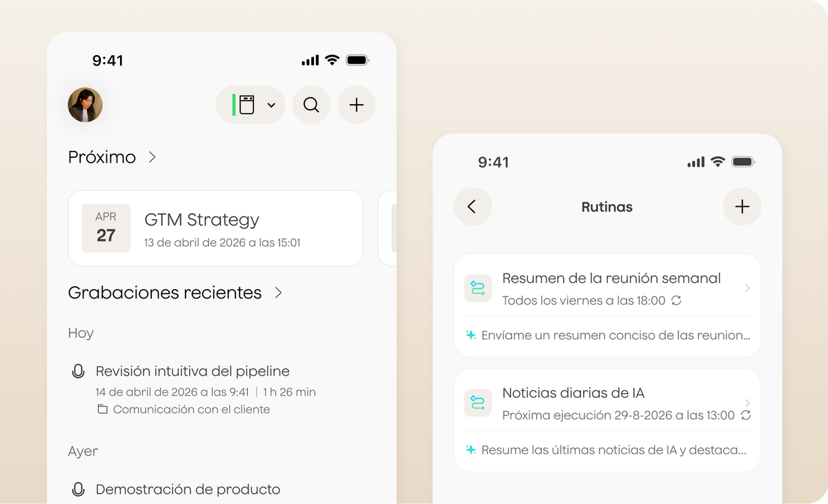Select the Envíame un resumen conciso prompt text

click(x=615, y=335)
